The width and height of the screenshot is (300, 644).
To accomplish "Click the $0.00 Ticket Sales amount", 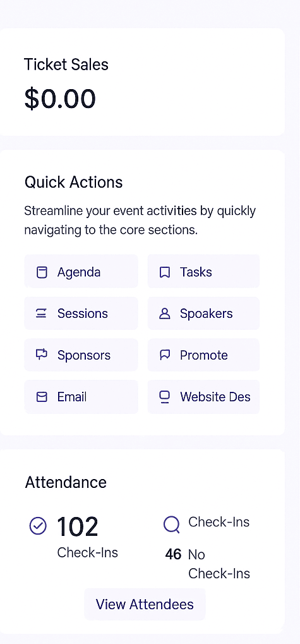I will (x=60, y=99).
